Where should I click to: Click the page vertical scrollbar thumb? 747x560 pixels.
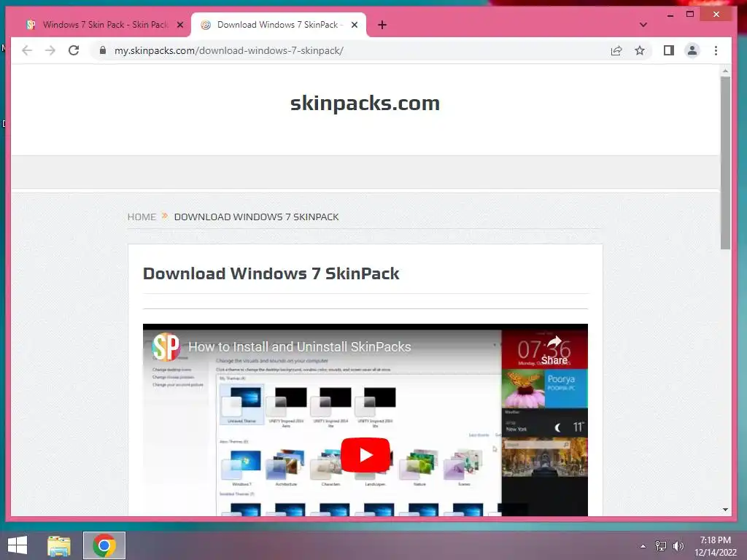[x=725, y=162]
